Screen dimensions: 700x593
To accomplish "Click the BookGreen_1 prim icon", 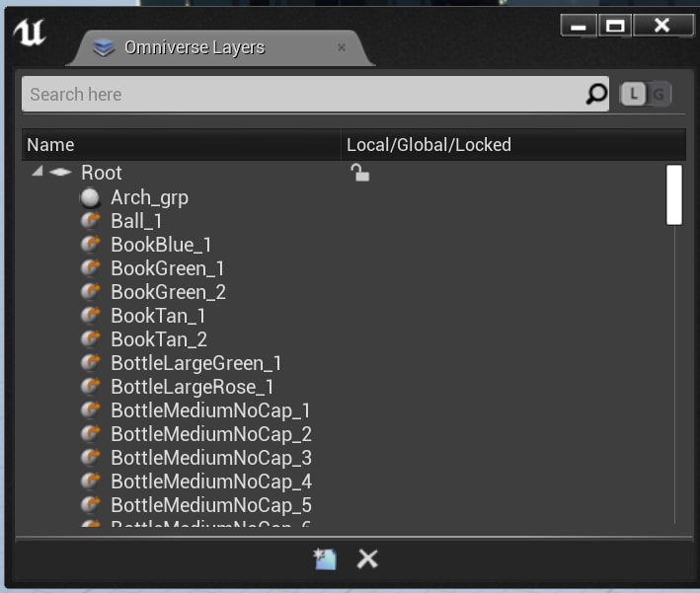I will coord(91,268).
